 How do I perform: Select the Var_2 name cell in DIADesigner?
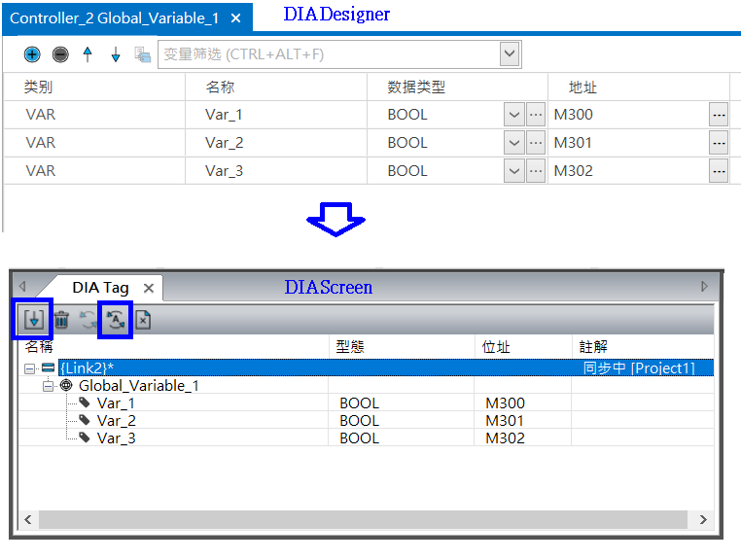[276, 143]
